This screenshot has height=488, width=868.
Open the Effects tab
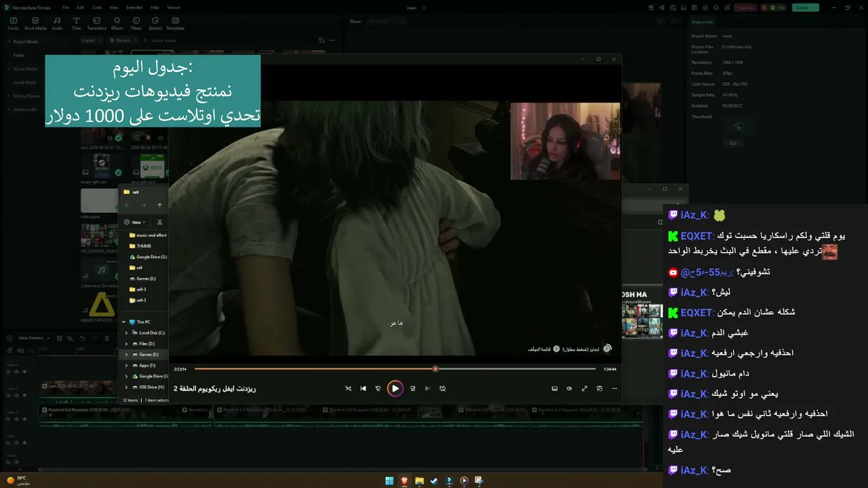117,24
